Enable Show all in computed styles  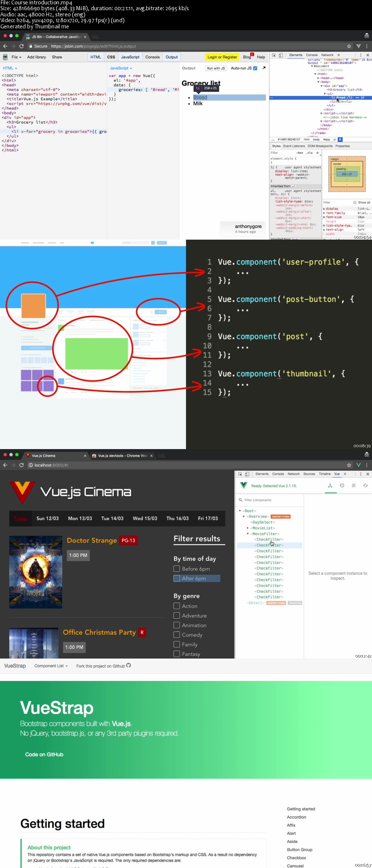tap(355, 203)
